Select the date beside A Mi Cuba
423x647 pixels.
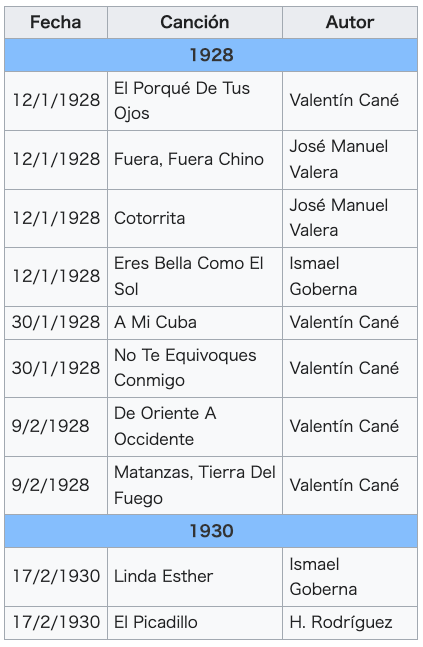[56, 323]
